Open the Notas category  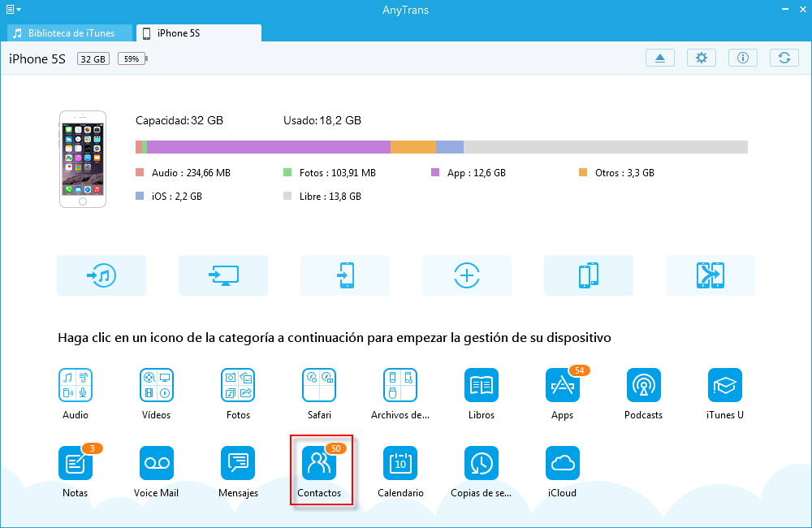76,463
